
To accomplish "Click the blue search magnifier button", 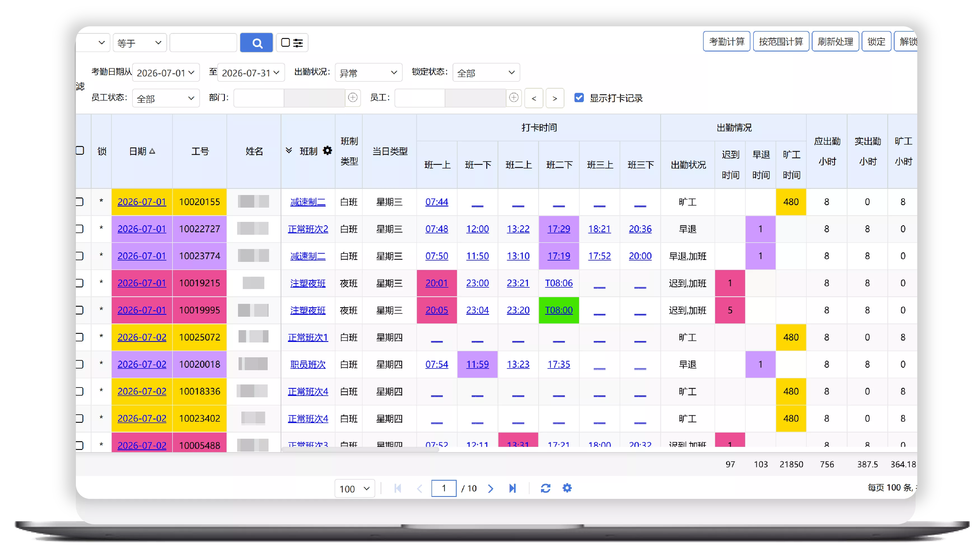I will [256, 43].
